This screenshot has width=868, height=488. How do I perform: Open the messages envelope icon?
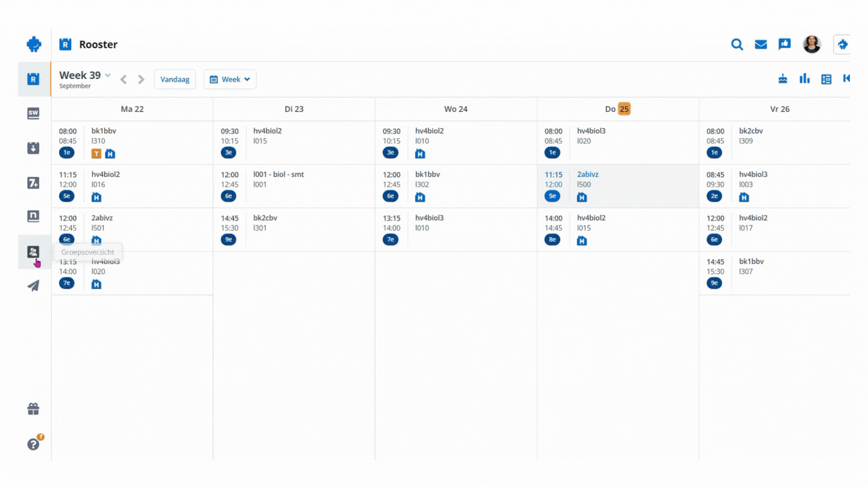(761, 44)
